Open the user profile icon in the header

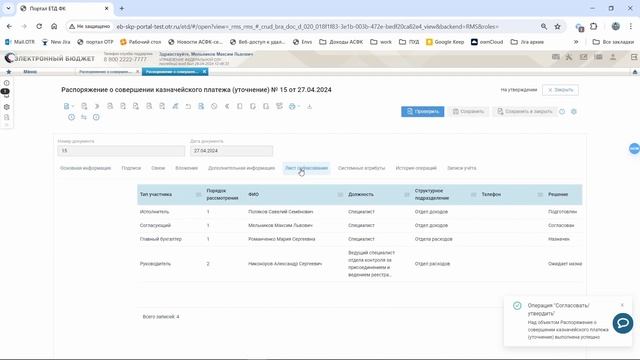click(613, 57)
